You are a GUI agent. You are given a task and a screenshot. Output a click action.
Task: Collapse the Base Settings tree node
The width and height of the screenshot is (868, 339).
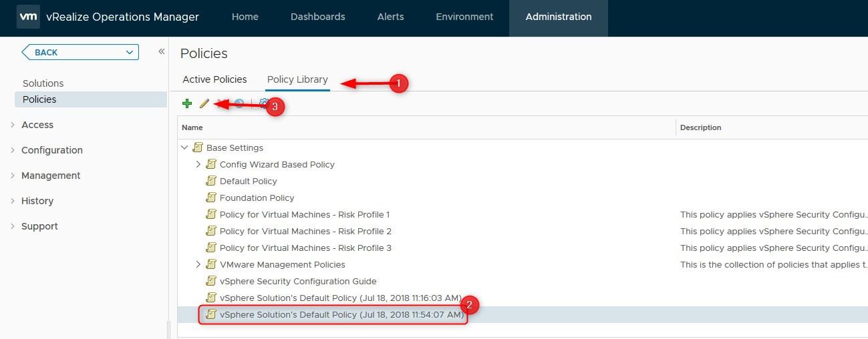click(184, 147)
